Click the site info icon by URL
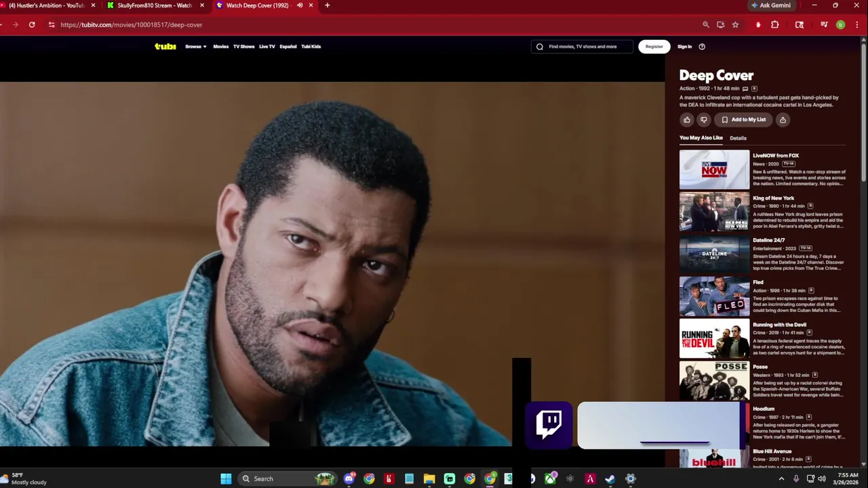Viewport: 868px width, 488px height. click(x=52, y=24)
